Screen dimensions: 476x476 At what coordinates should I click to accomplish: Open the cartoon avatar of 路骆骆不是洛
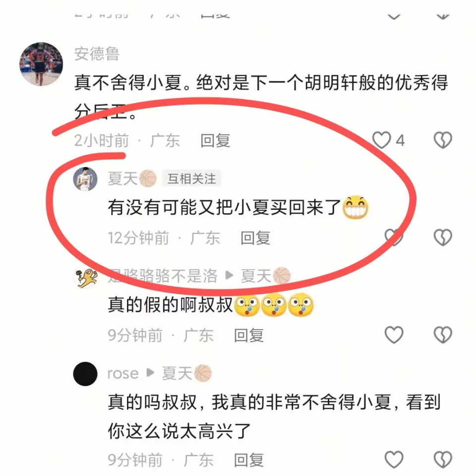(x=85, y=277)
